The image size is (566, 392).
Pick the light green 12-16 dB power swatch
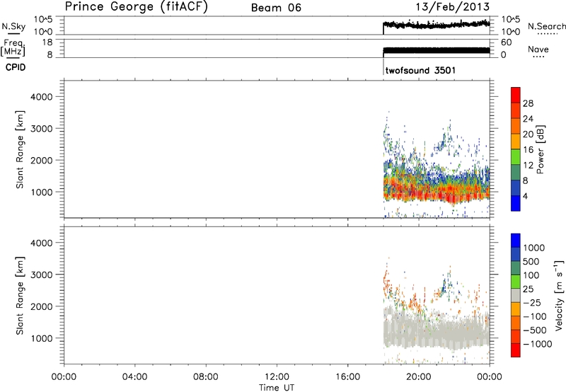(516, 157)
